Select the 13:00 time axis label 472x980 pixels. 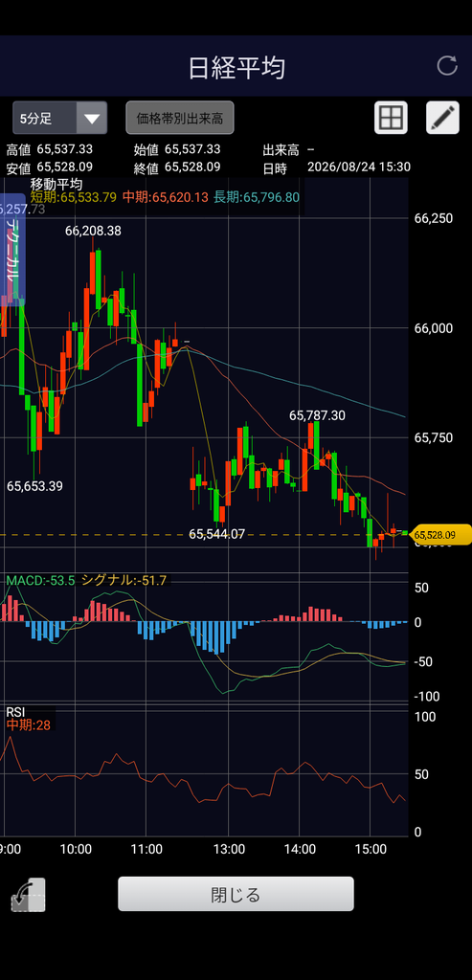(228, 849)
